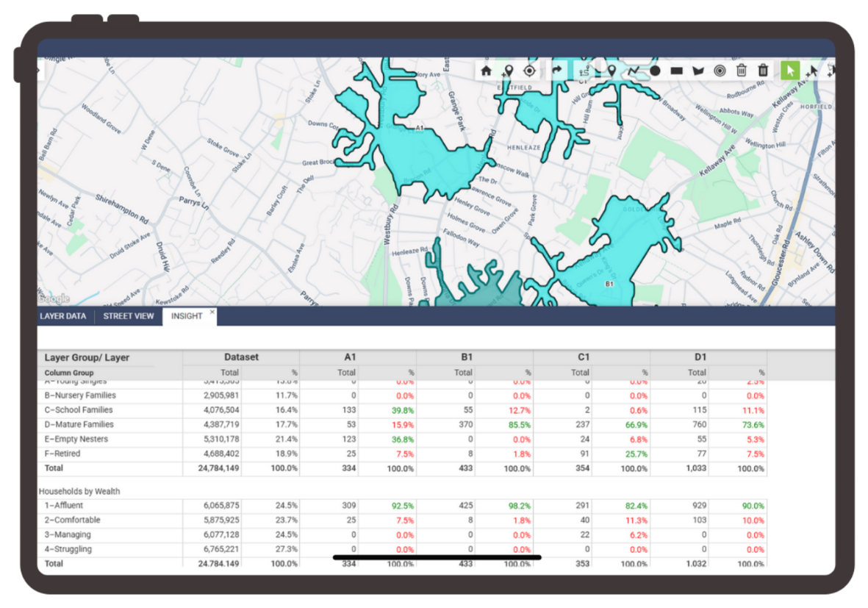Switch to the LAYER DATA tab
The image size is (868, 608).
[63, 316]
